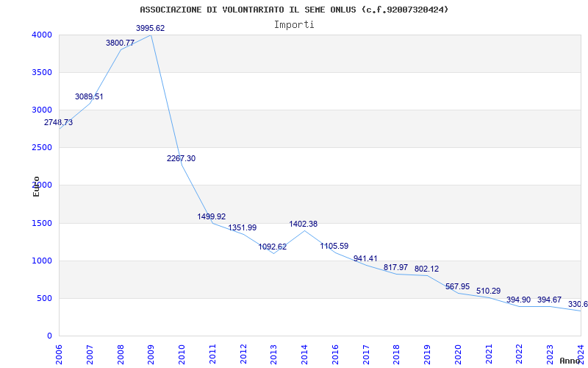Select the data label 3089.51
Image resolution: width=588 pixels, height=368 pixels.
pyautogui.click(x=89, y=96)
